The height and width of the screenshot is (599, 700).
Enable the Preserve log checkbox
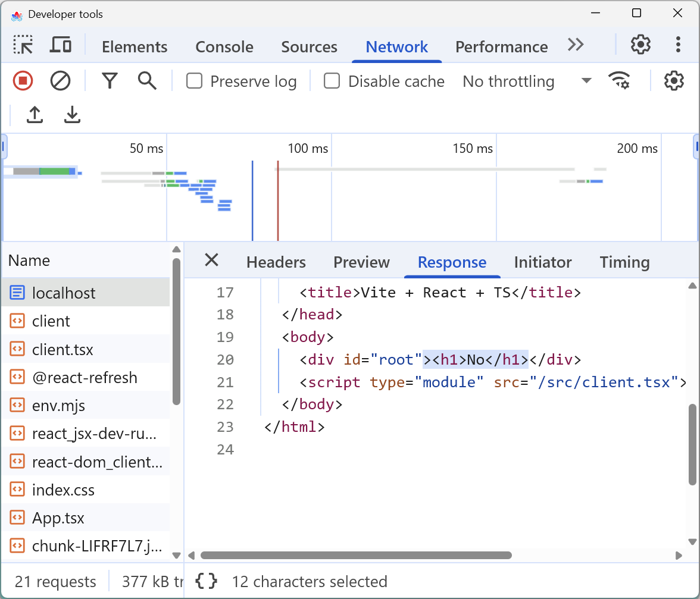pos(194,81)
